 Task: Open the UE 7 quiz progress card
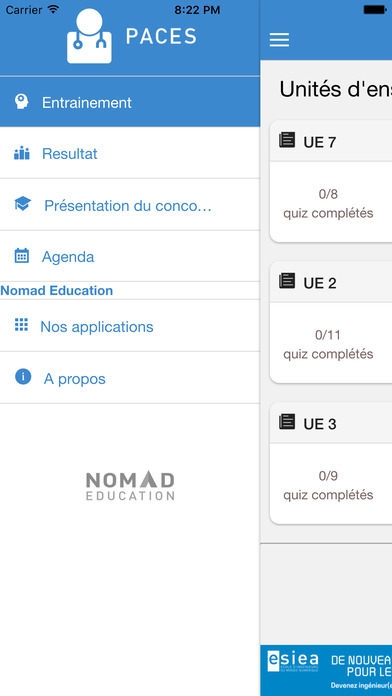[331, 181]
